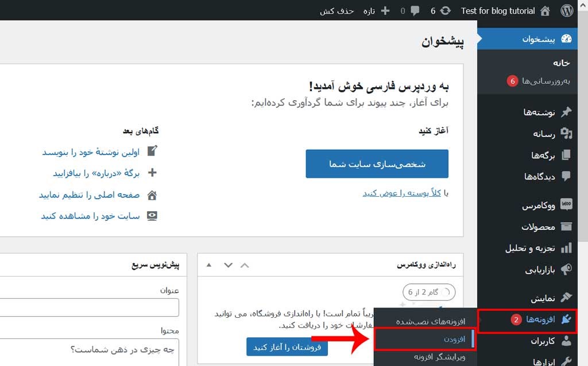Open برگهٔ «درباره» را بیافزایید link

[96, 173]
